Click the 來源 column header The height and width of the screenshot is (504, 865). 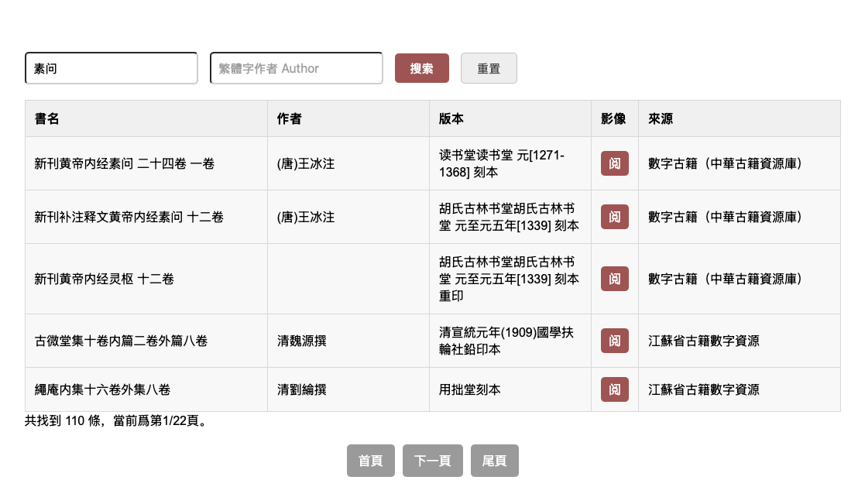point(659,118)
